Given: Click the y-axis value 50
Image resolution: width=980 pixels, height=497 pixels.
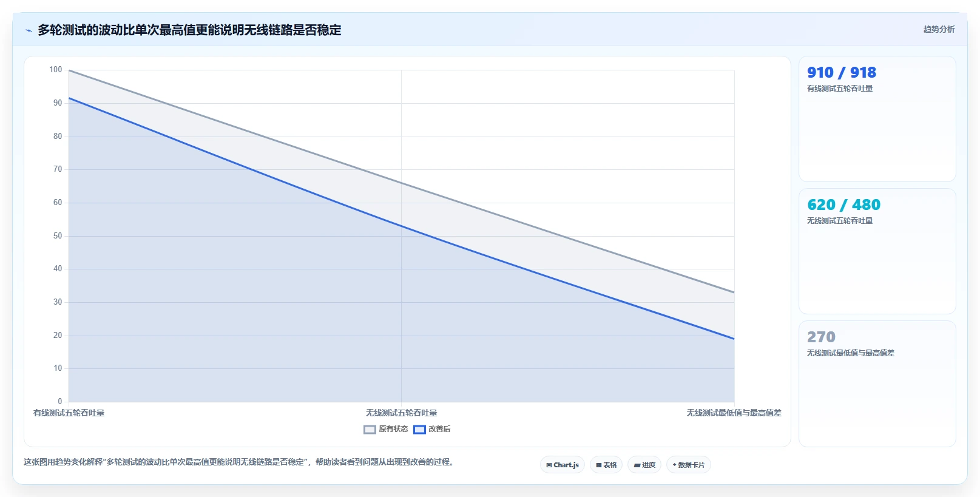Looking at the screenshot, I should tap(58, 236).
